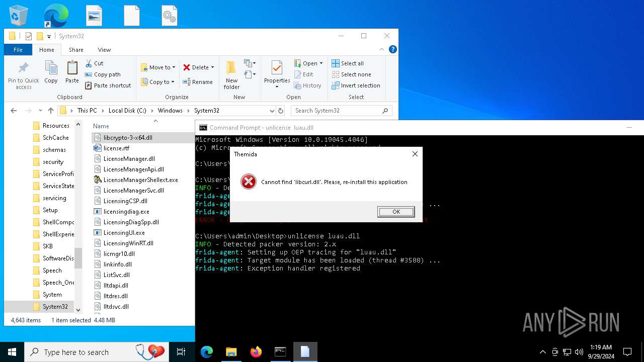Sort files by the Name column
644x362 pixels.
(x=101, y=126)
